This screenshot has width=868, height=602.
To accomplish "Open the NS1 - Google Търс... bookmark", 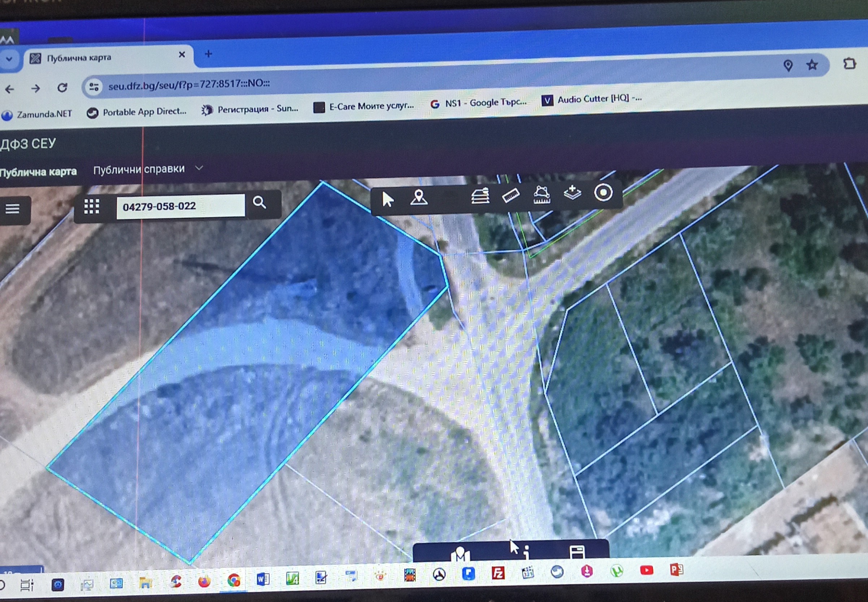I will (479, 103).
